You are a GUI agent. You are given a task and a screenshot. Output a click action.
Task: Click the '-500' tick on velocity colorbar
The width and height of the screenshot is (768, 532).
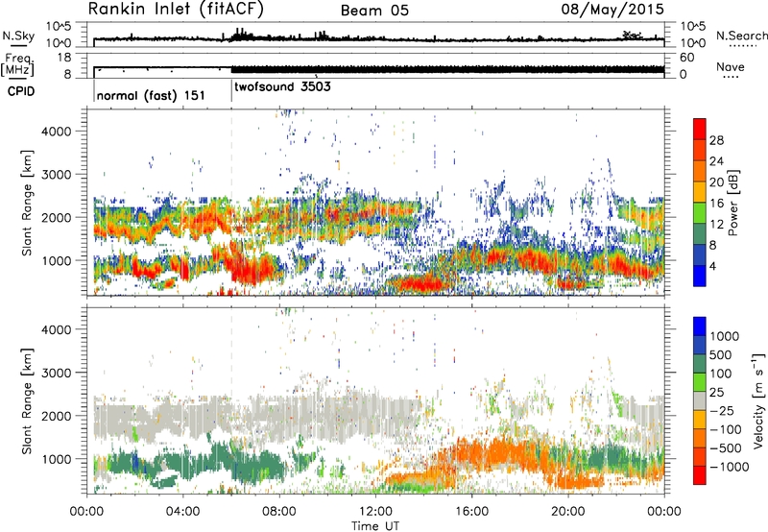coord(725,447)
